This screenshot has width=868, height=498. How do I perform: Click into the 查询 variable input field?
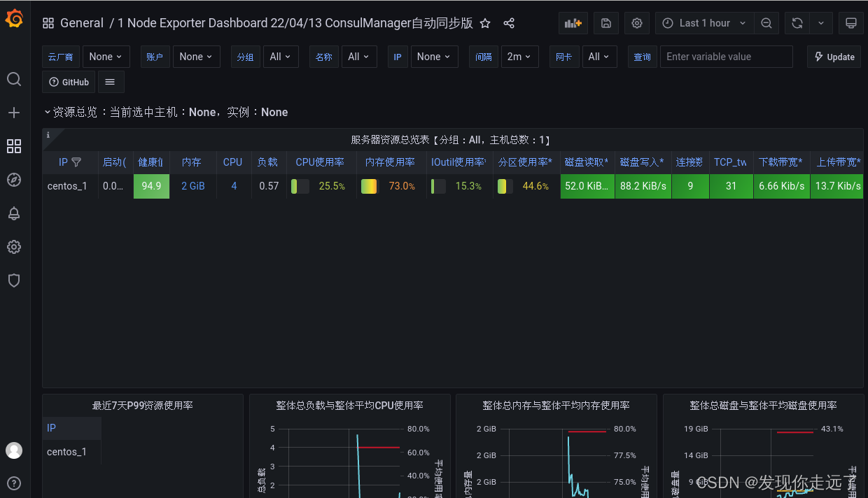pos(727,57)
